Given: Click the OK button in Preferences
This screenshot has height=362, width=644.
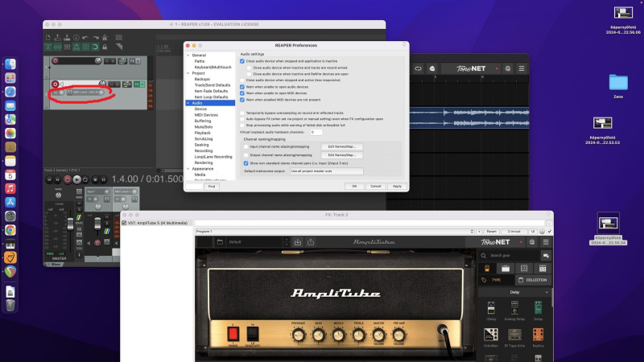Looking at the screenshot, I should tap(354, 187).
